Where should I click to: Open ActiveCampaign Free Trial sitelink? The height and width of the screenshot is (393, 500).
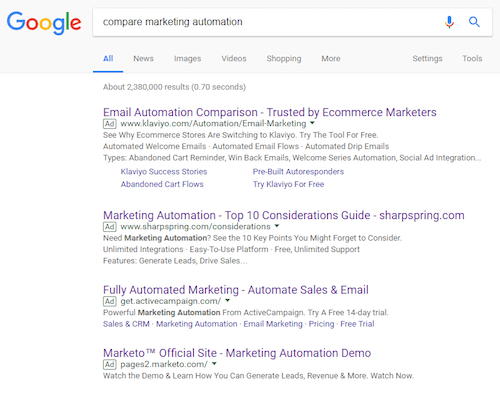(357, 324)
